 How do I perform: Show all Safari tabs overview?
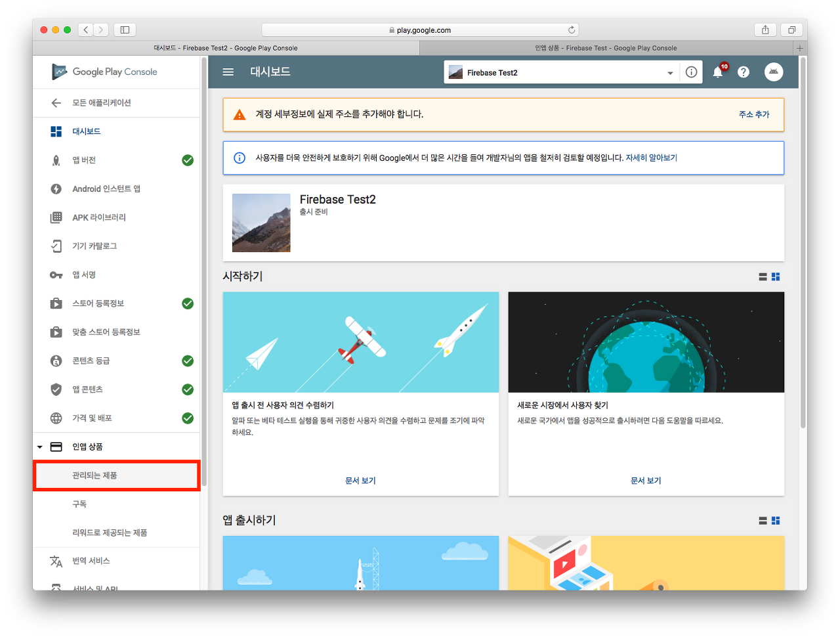[791, 30]
